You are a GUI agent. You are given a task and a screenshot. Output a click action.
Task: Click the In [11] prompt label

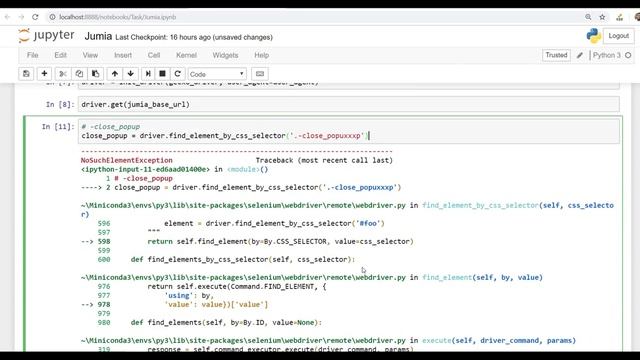tap(58, 127)
